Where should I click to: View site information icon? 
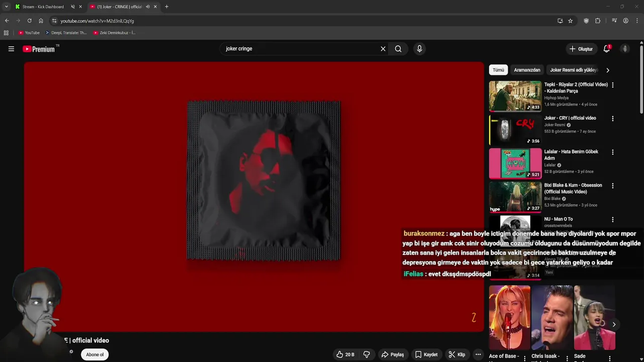coord(54,21)
